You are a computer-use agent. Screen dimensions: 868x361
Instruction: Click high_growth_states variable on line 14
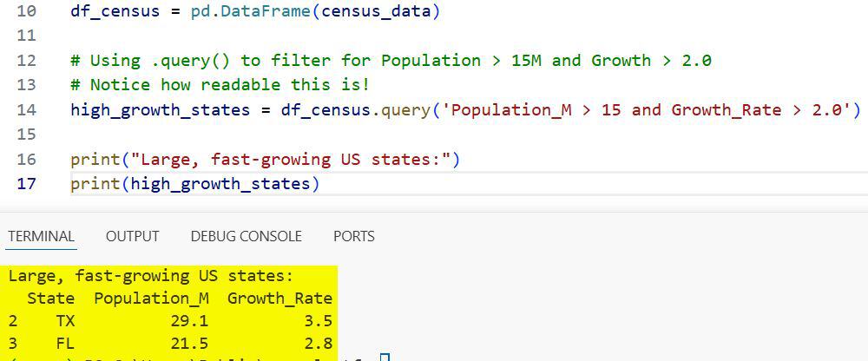click(160, 110)
